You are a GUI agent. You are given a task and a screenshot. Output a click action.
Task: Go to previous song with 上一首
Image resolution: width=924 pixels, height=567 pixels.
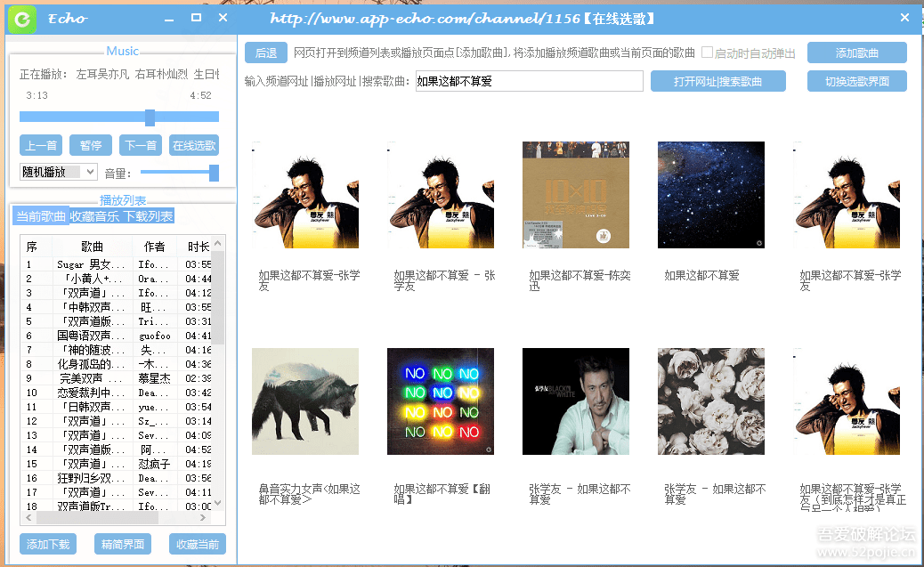[41, 145]
